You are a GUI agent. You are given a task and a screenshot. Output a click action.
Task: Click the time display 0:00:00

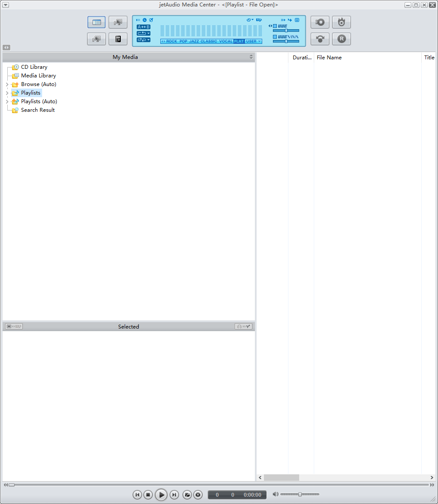[x=252, y=495]
